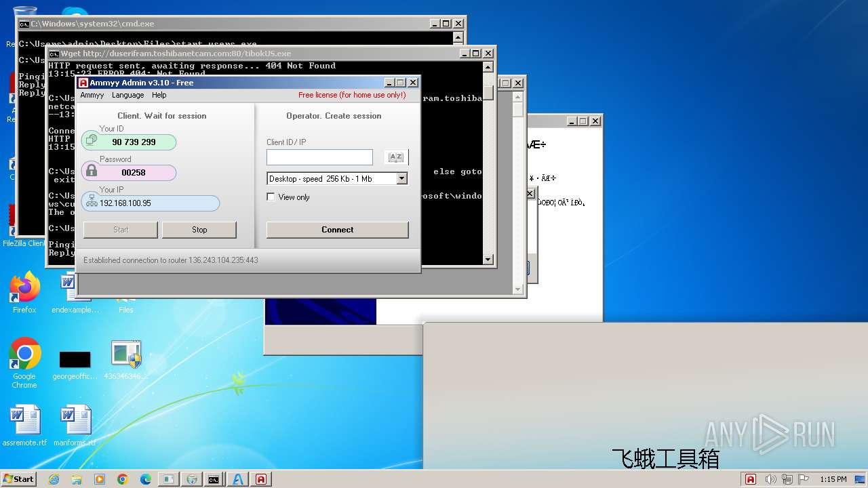Click the Stop button
The height and width of the screenshot is (488, 868).
click(x=199, y=230)
